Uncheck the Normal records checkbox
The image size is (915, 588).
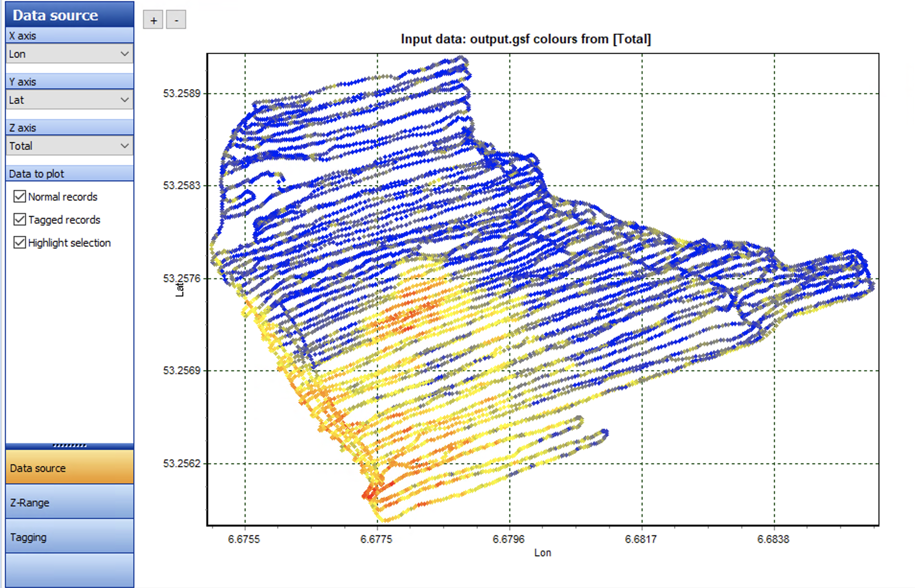tap(20, 197)
